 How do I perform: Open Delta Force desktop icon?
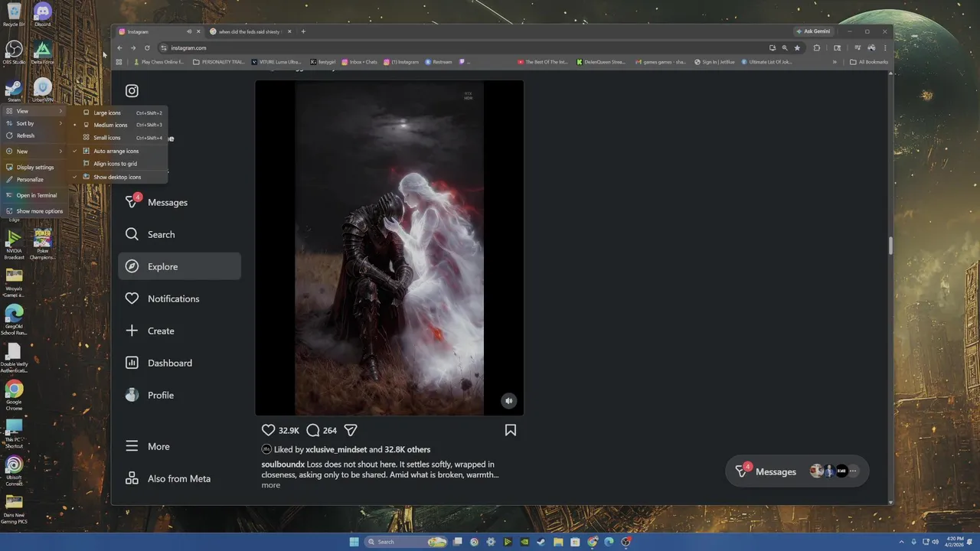pos(43,52)
